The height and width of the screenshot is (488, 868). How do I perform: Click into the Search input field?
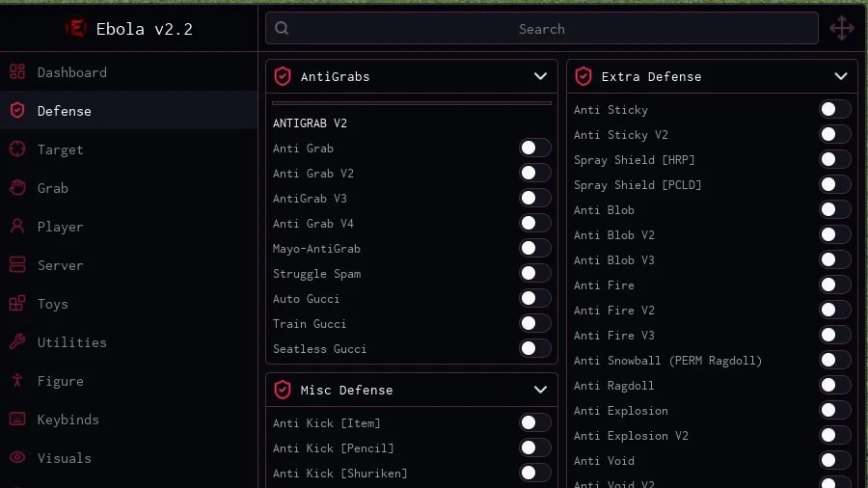pyautogui.click(x=541, y=28)
